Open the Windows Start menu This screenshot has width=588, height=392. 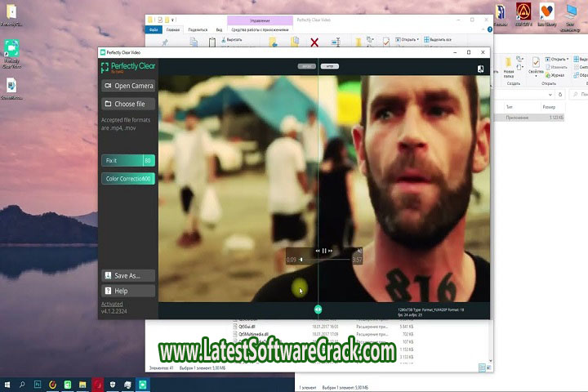[7, 385]
